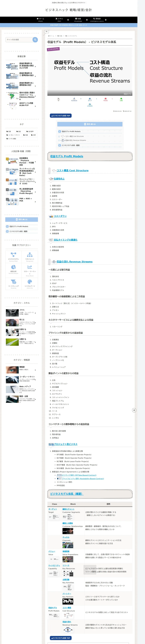Image resolution: width=145 pixels, height=644 pixels.
Task: Expand the スキル menu dropdown arrow
Action: (68, 20)
